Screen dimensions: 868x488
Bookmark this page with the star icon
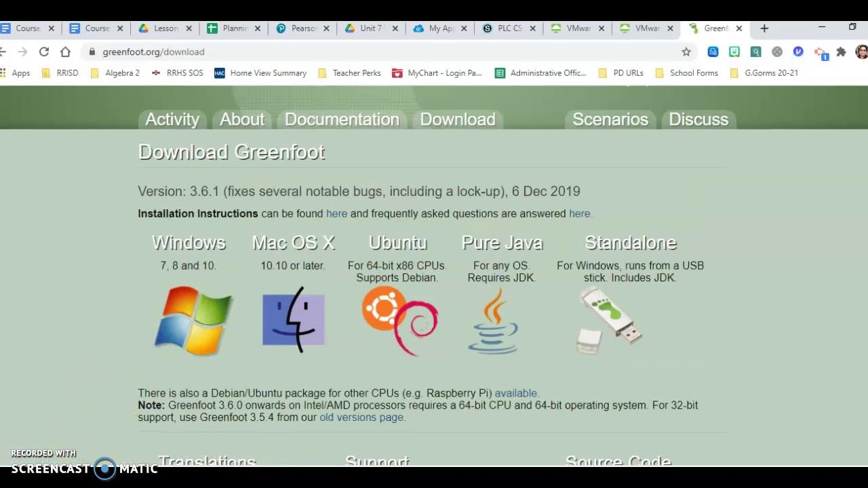tap(686, 52)
